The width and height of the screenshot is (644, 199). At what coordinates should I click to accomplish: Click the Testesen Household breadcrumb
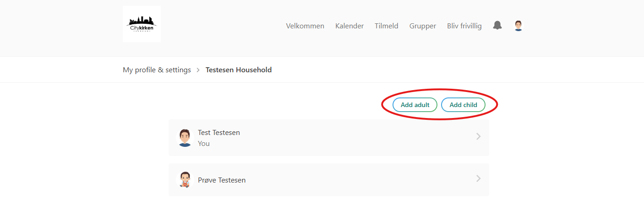point(239,70)
